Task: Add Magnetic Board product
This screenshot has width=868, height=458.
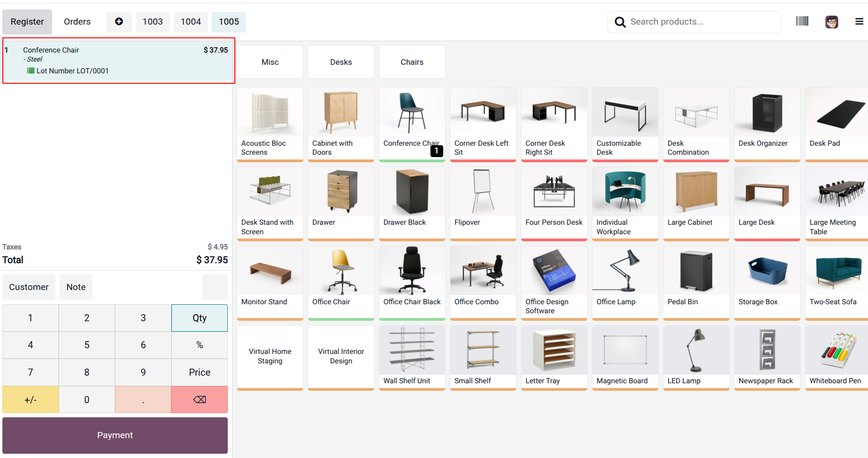Action: (625, 358)
